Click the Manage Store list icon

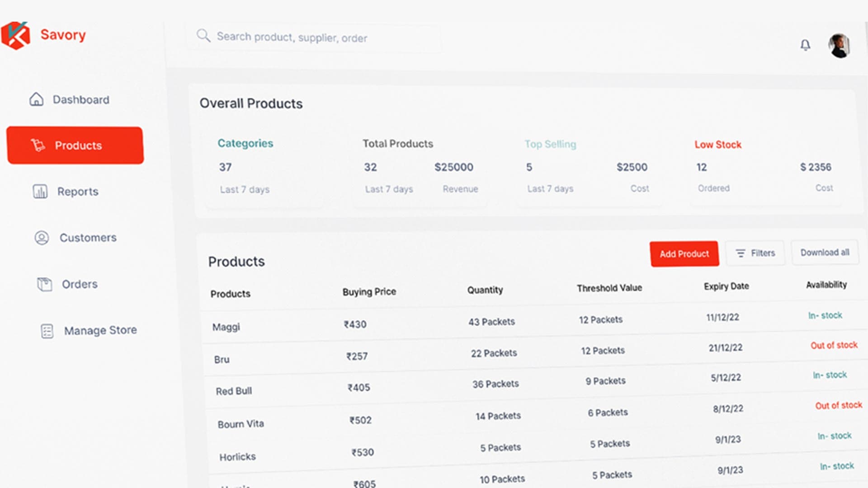47,331
